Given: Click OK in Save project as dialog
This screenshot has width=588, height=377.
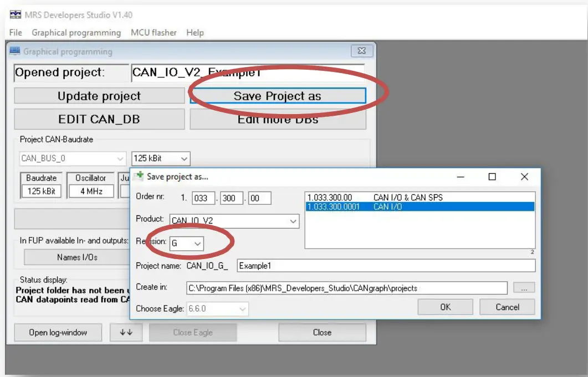Looking at the screenshot, I should [446, 307].
